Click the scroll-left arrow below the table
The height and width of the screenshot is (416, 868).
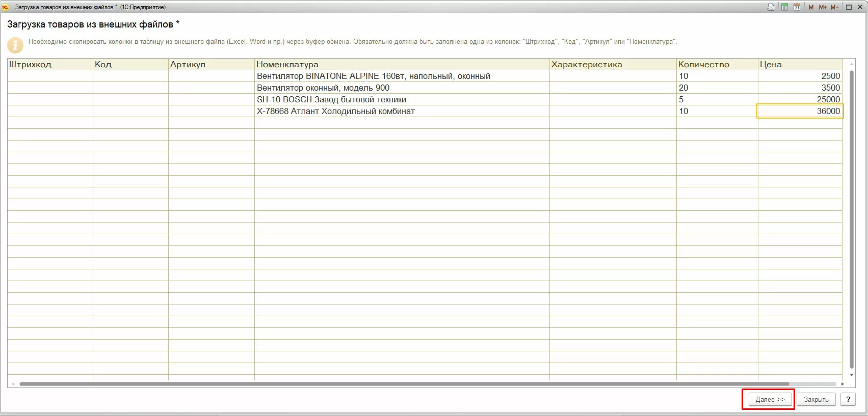point(13,384)
